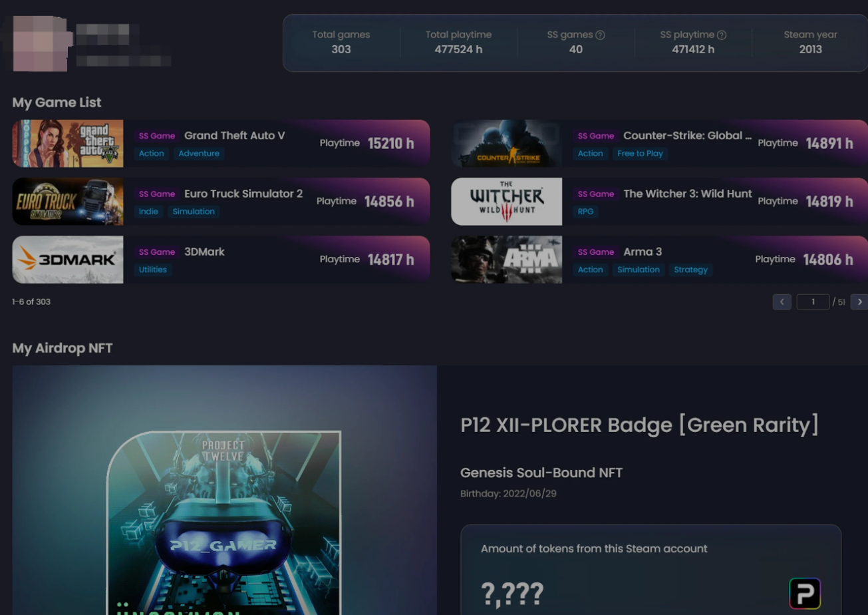
Task: Open the Counter-Strike game thumbnail
Action: pyautogui.click(x=507, y=143)
